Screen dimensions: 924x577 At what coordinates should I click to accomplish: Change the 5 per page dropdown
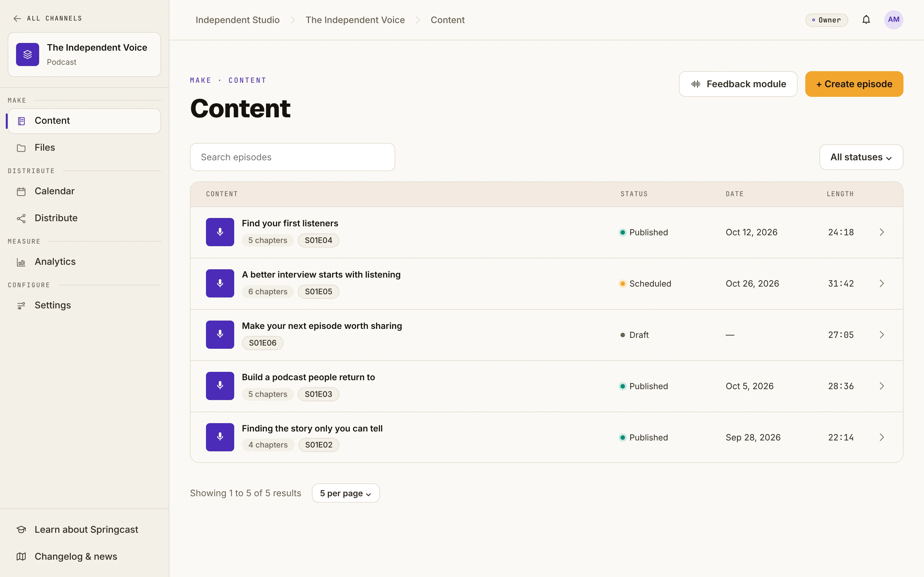pyautogui.click(x=346, y=493)
